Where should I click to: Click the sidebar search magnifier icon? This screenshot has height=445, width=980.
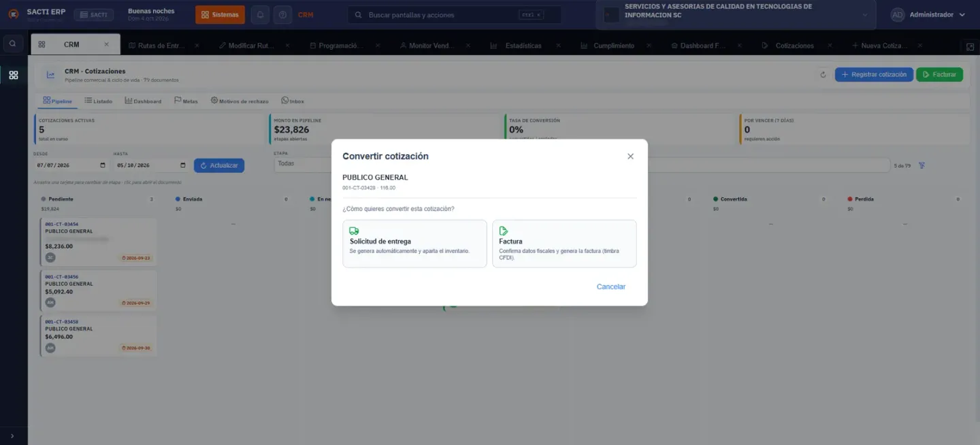click(x=12, y=44)
